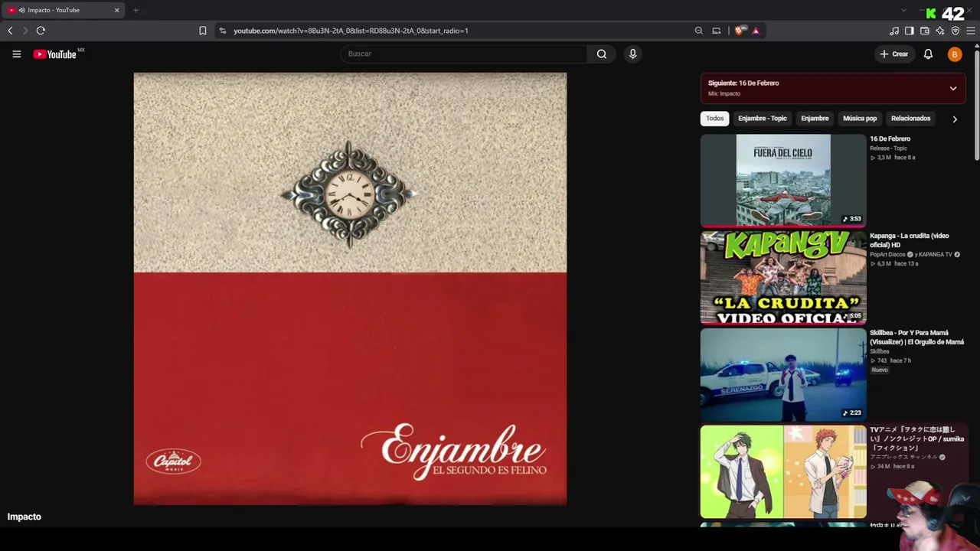Screen dimensions: 980x551
Task: Open YouTube notifications bell
Action: pos(928,54)
